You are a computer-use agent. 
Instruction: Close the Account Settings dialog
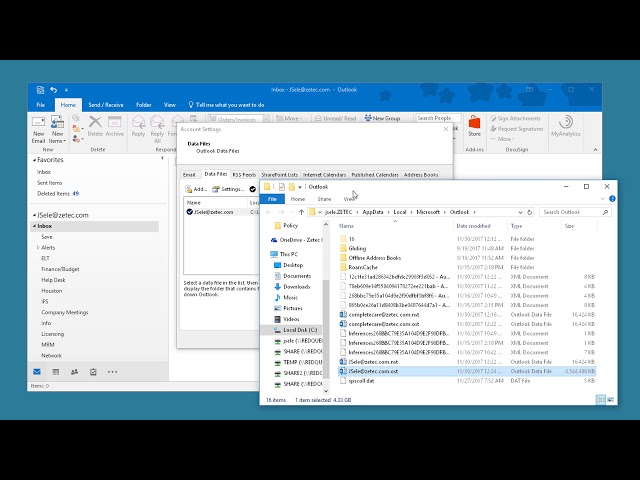pos(446,129)
